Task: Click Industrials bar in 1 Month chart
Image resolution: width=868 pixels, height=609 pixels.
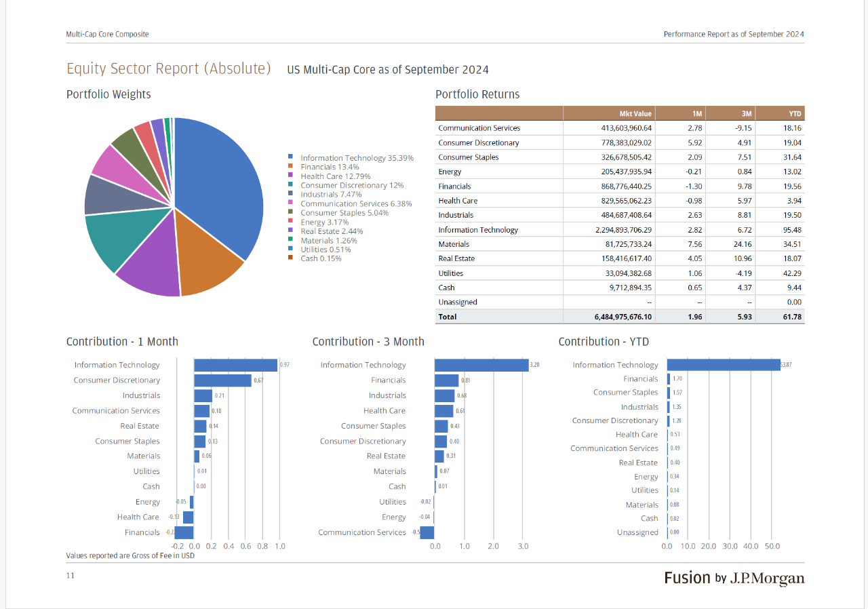Action: [203, 395]
